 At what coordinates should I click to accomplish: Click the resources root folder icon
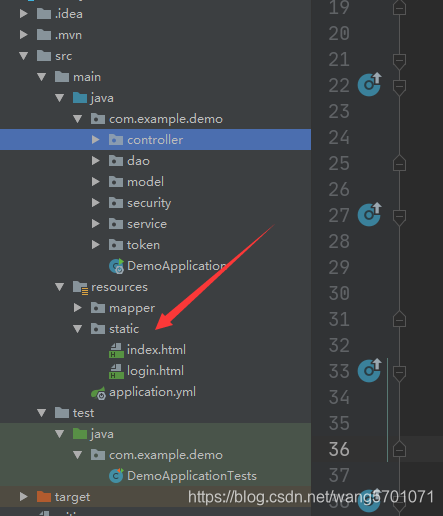click(80, 287)
